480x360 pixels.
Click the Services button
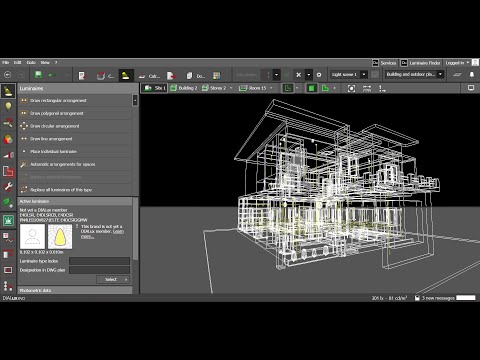tap(384, 63)
